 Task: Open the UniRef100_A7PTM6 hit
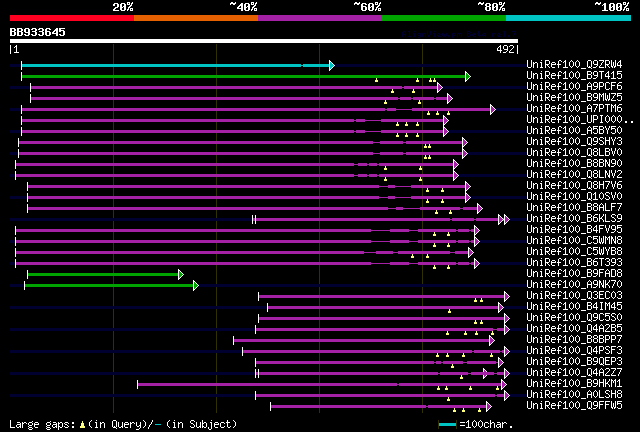click(x=574, y=109)
